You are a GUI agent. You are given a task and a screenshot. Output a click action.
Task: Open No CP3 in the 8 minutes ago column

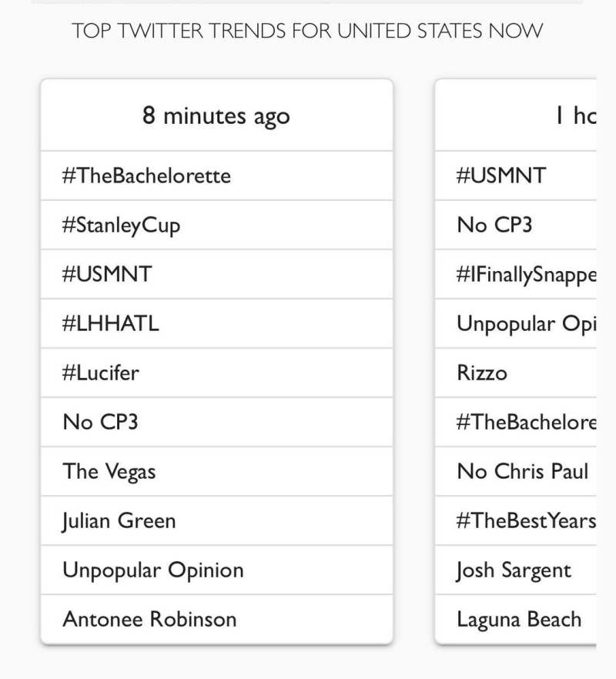pyautogui.click(x=100, y=422)
